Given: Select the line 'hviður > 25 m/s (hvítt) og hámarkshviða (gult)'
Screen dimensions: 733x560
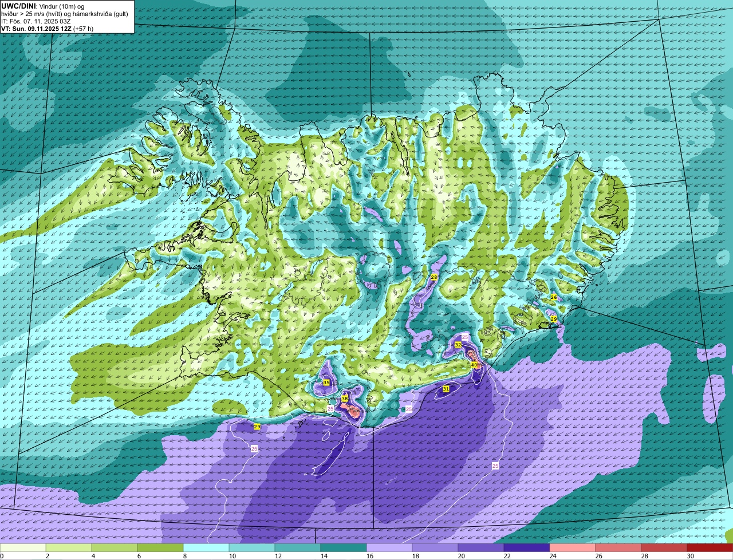Looking at the screenshot, I should pyautogui.click(x=65, y=13).
